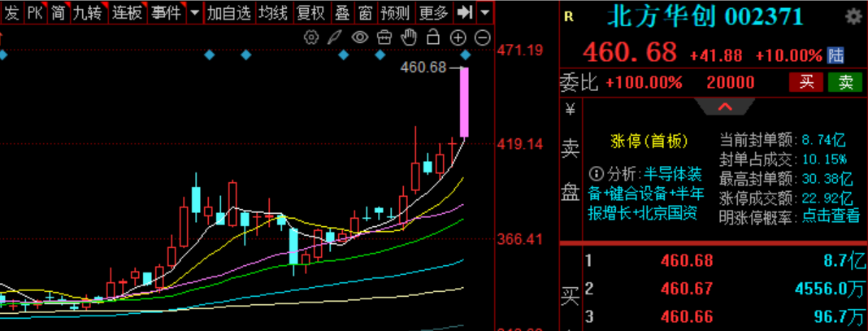
Task: Click the 张停成交额 value 22.92亿
Action: (x=827, y=198)
